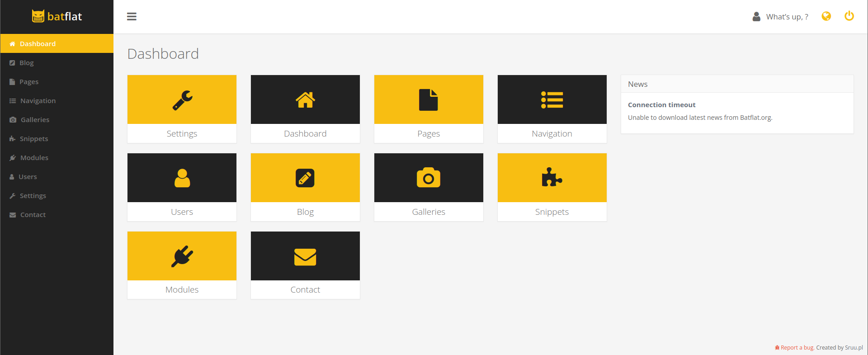Click the wrench icon beside sidebar Settings

12,196
